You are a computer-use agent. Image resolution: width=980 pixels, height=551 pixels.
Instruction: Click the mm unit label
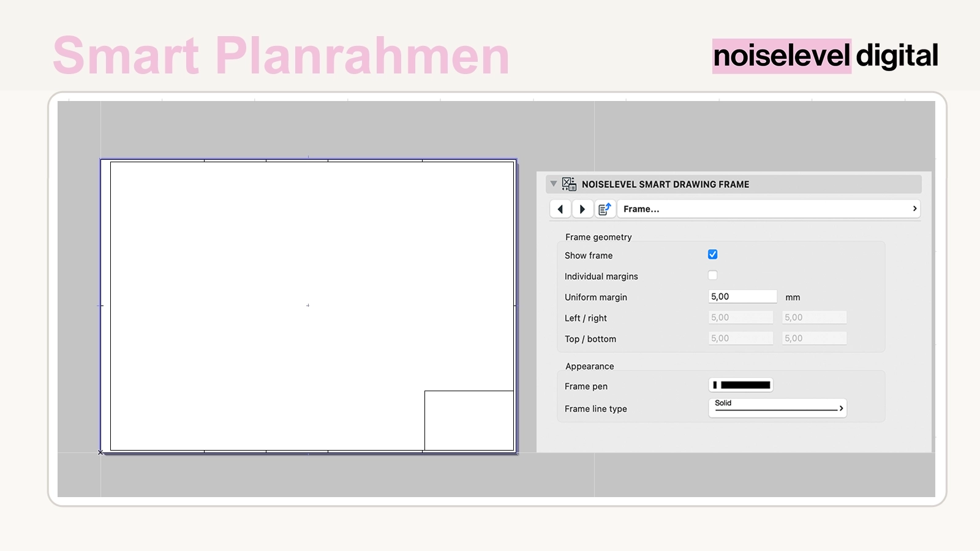click(x=793, y=297)
